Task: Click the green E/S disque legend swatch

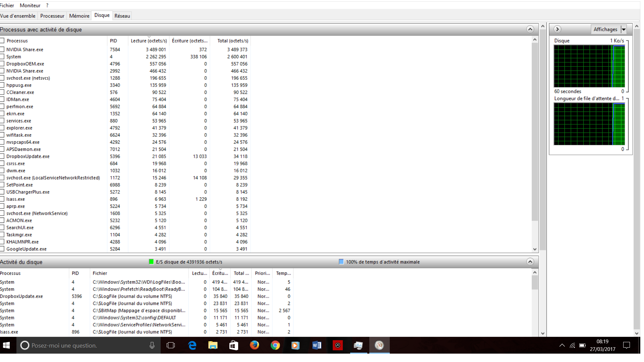Action: click(x=151, y=262)
